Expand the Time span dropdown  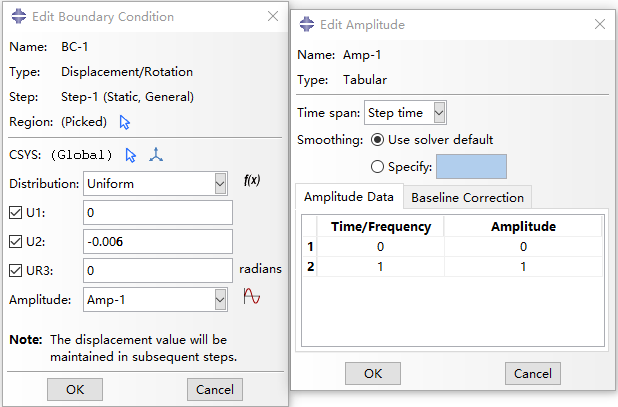pos(405,113)
